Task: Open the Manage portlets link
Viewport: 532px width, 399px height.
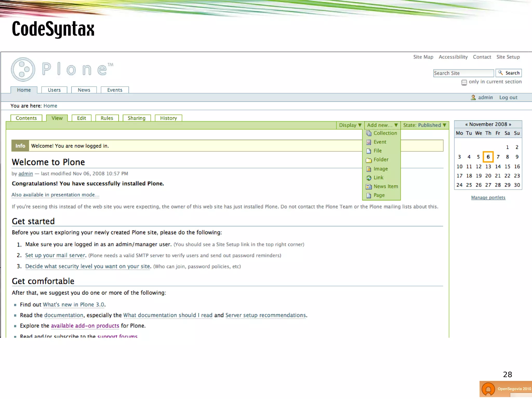Action: coord(488,198)
